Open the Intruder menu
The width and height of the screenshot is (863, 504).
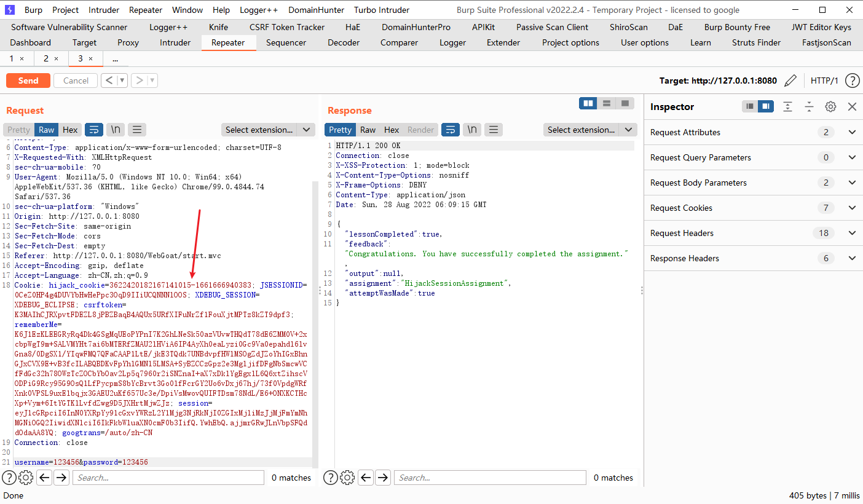[x=104, y=10]
